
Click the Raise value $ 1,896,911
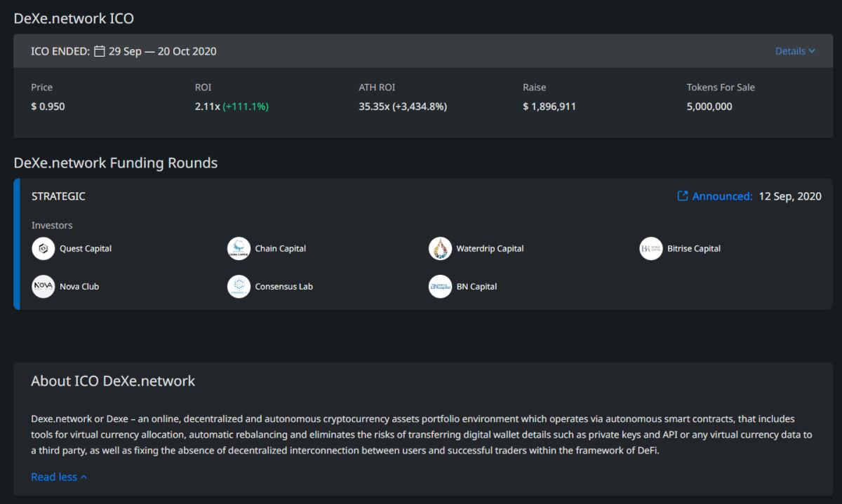pyautogui.click(x=549, y=107)
